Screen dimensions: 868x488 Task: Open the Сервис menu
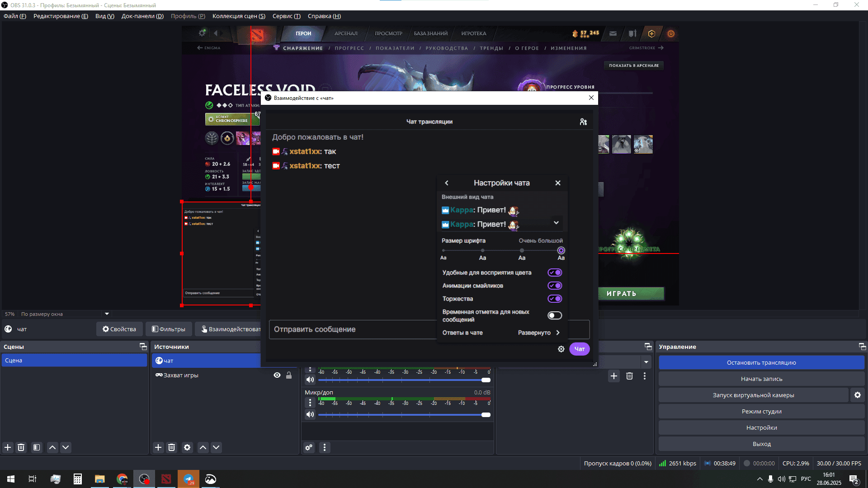(x=286, y=16)
